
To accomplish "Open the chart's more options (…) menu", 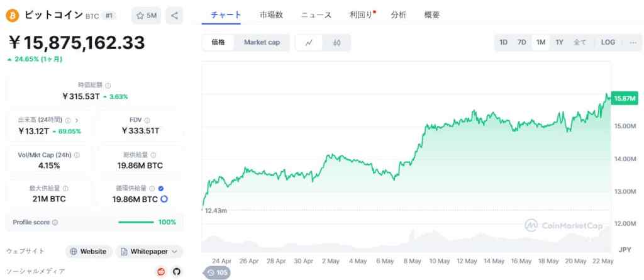I will [x=632, y=42].
